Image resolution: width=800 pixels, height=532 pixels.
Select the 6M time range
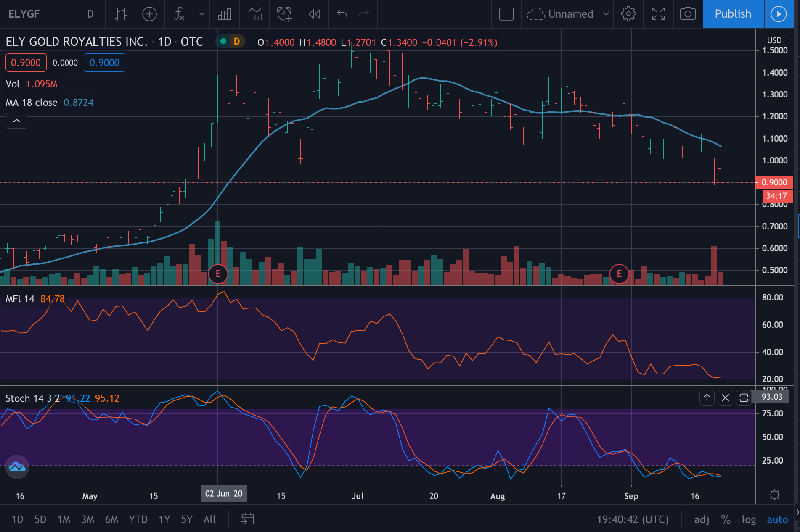[111, 520]
